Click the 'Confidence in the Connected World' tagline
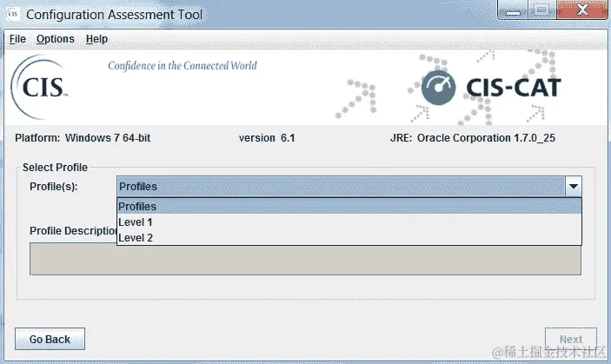The image size is (611, 364). (x=183, y=65)
